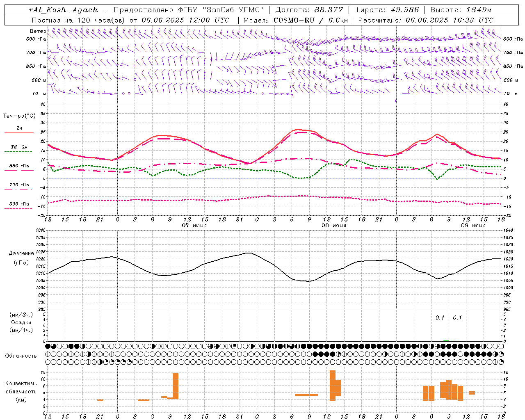The height and width of the screenshot is (420, 525).
Task: Click the 'Конвективн.' convective cloud label
Action: pyautogui.click(x=21, y=383)
